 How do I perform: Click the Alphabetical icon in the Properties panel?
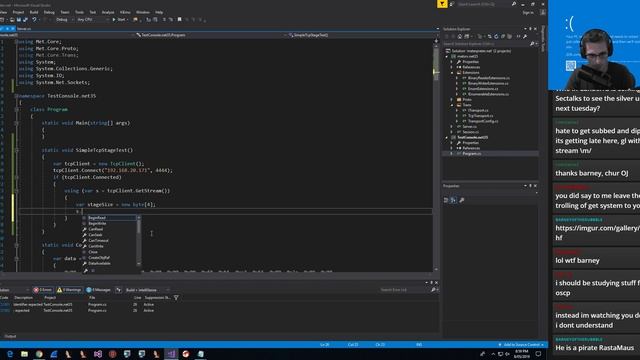(453, 200)
